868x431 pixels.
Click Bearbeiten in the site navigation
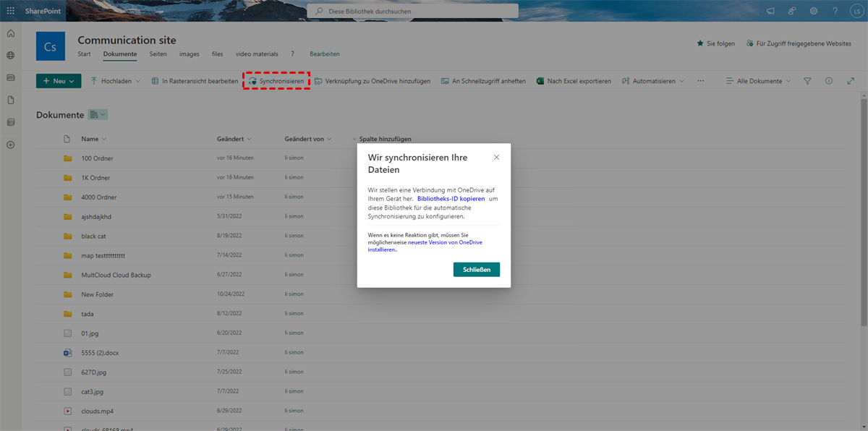pos(325,54)
